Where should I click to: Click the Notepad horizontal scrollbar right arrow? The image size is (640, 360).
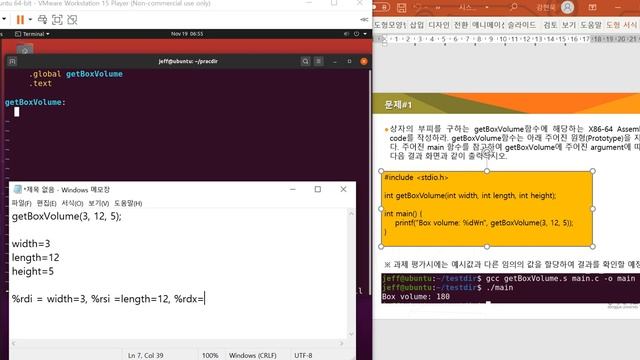[342, 343]
